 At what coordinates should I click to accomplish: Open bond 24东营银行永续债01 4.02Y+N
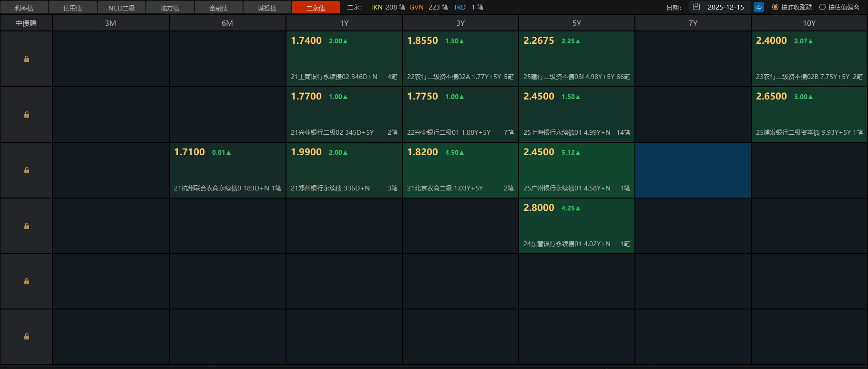[567, 244]
